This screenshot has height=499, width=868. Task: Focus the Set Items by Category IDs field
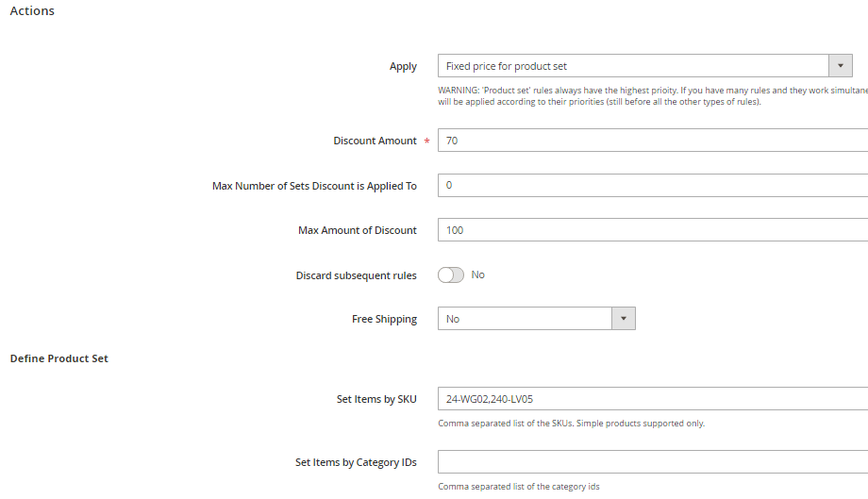tap(651, 462)
